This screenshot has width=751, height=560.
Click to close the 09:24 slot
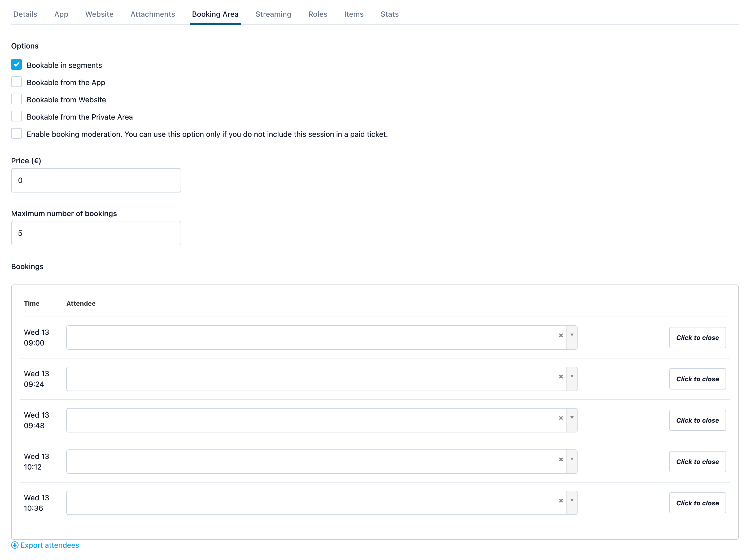tap(697, 379)
